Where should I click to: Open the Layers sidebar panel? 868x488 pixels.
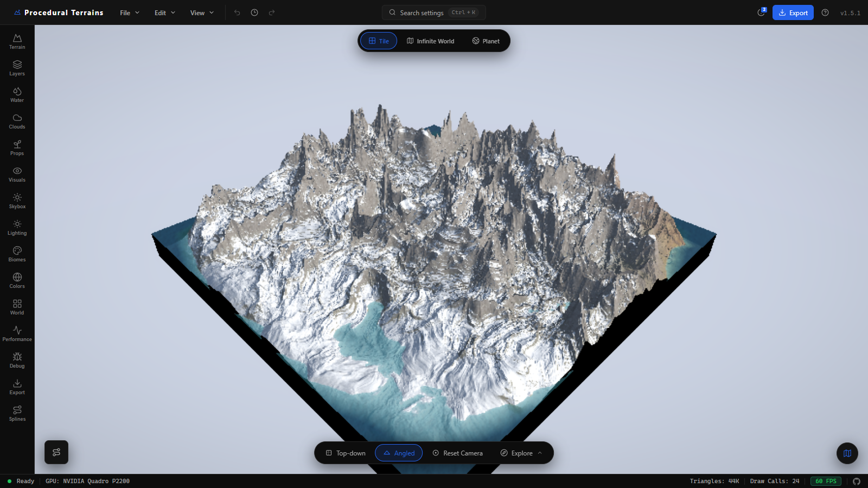click(17, 68)
